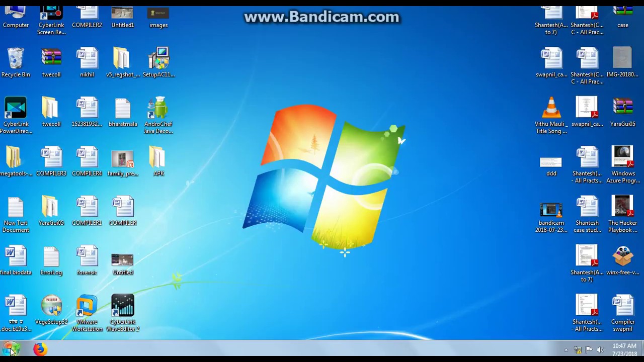Select the COMPILER3 Word document
Image resolution: width=644 pixels, height=362 pixels.
pyautogui.click(x=51, y=161)
